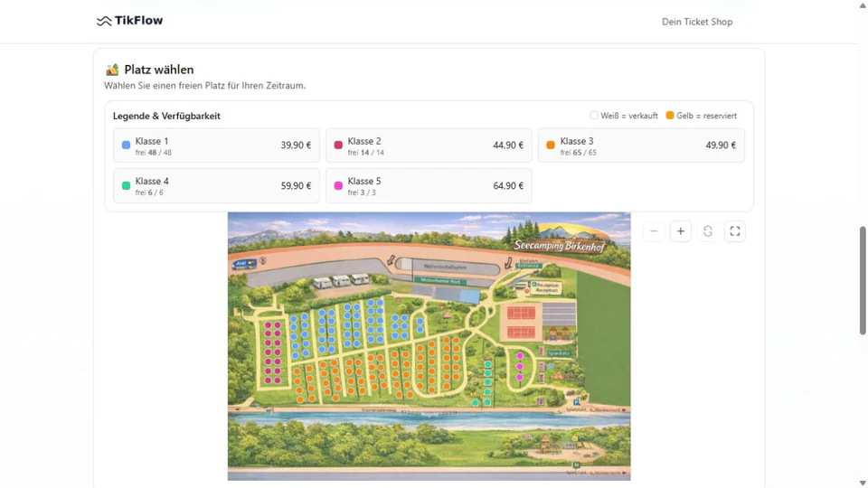Image resolution: width=868 pixels, height=488 pixels.
Task: Zoom in the campsite map
Action: click(680, 231)
